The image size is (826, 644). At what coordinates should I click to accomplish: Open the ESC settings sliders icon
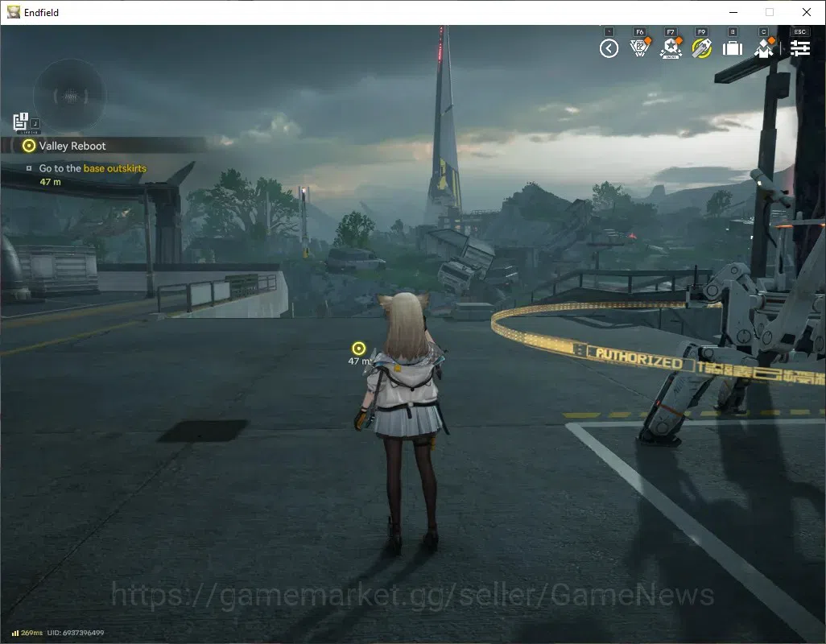click(x=799, y=48)
